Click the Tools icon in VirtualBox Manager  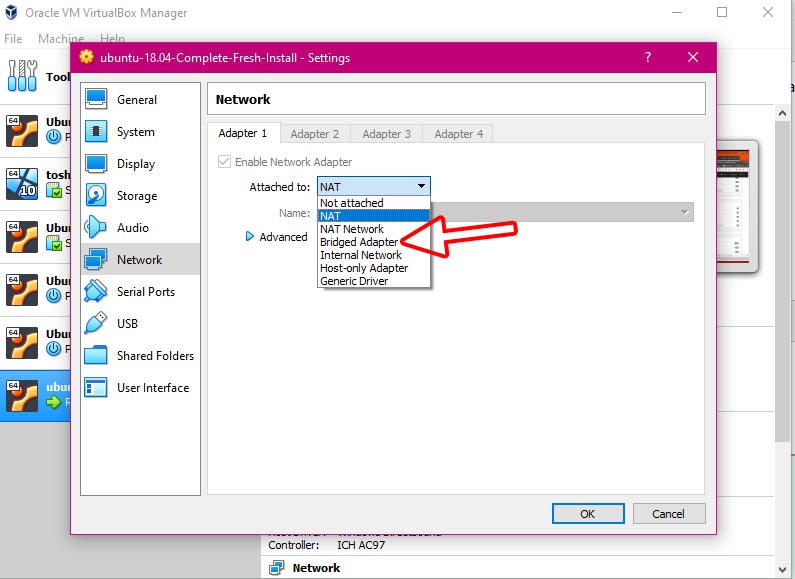click(x=22, y=76)
